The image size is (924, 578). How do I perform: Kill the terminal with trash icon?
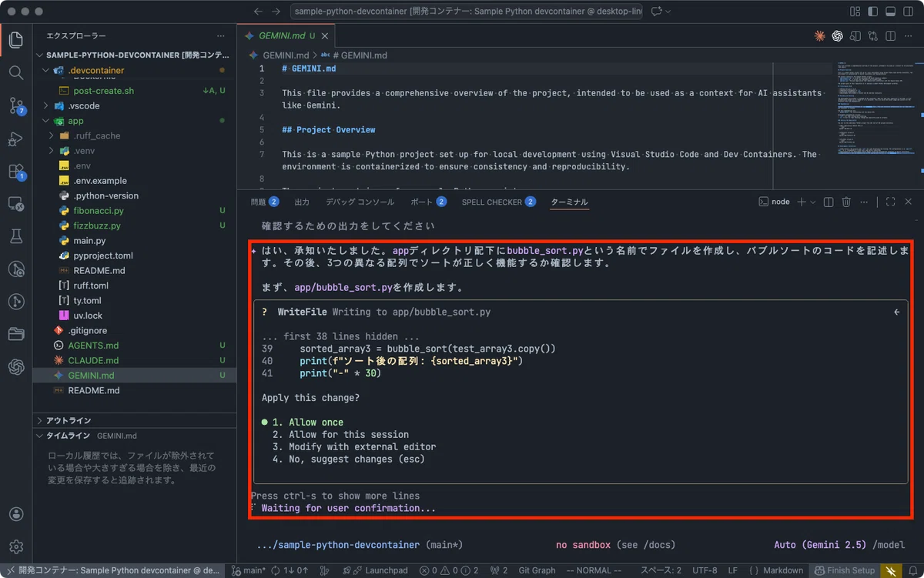click(846, 202)
